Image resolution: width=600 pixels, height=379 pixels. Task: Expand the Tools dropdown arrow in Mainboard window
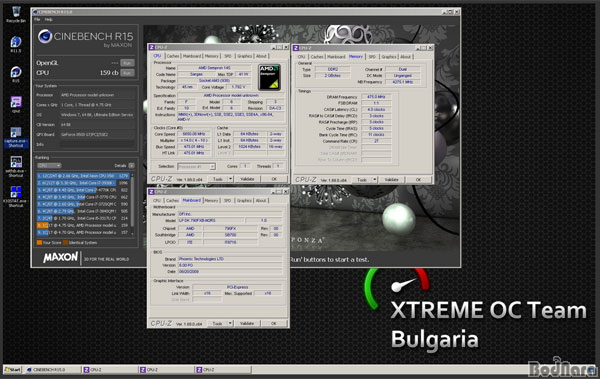pyautogui.click(x=230, y=323)
